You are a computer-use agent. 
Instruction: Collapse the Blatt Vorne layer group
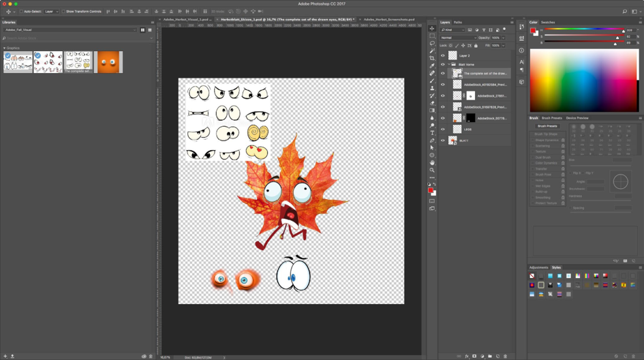(448, 65)
